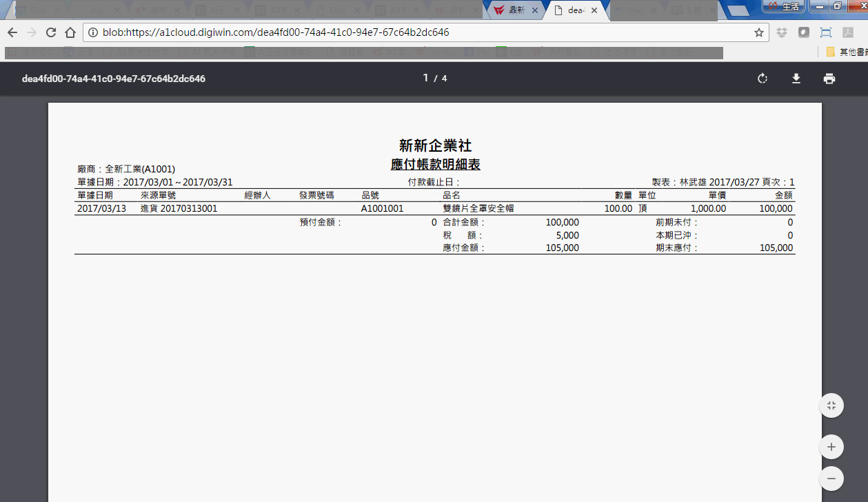
Task: Click the 合計金額 label
Action: (464, 223)
